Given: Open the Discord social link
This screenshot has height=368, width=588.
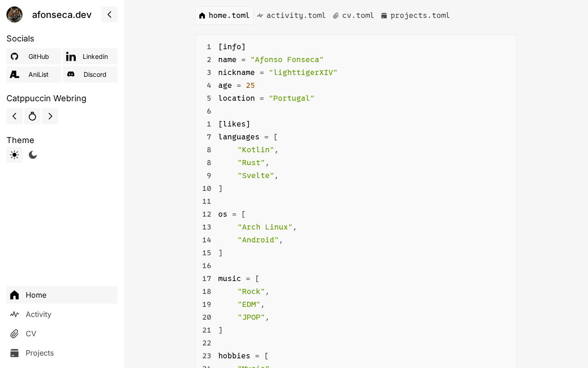Looking at the screenshot, I should (x=90, y=75).
